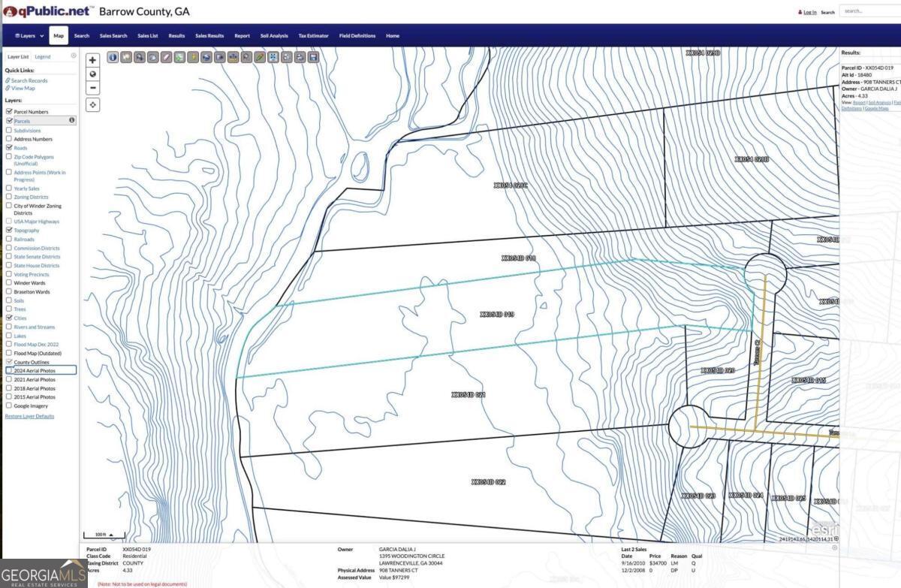Click the Results tab in navigation bar
This screenshot has width=901, height=588.
tap(176, 36)
